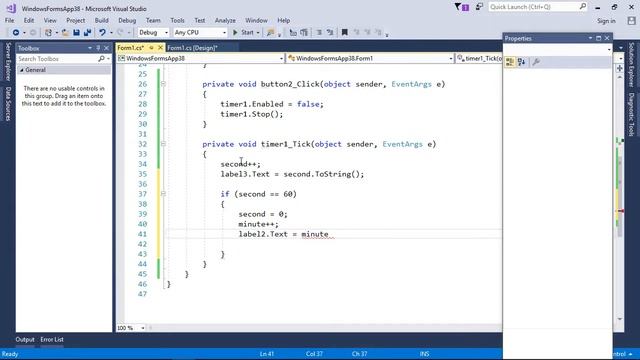This screenshot has height=360, width=640.
Task: Click the Save All toolbar icon
Action: [x=87, y=33]
